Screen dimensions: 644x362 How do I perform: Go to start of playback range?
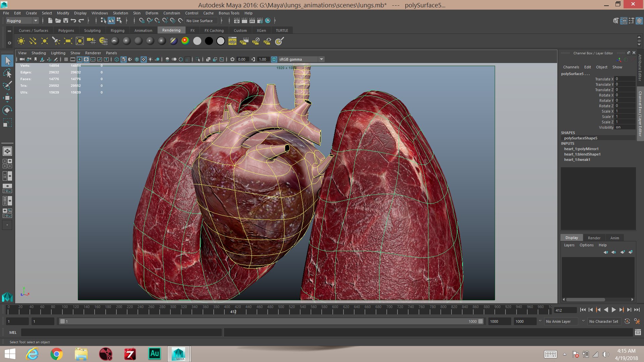tap(583, 310)
